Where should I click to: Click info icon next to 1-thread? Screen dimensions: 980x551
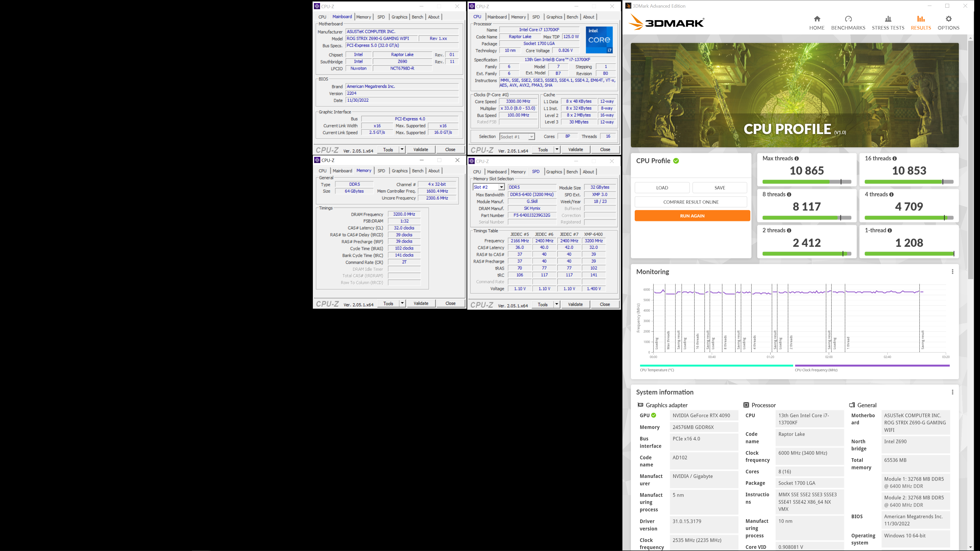click(889, 230)
